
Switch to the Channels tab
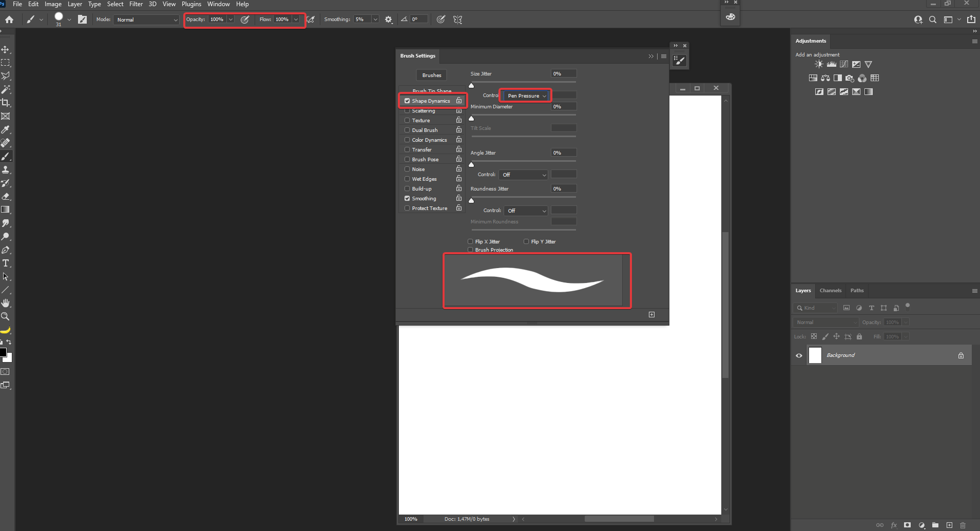pos(830,291)
